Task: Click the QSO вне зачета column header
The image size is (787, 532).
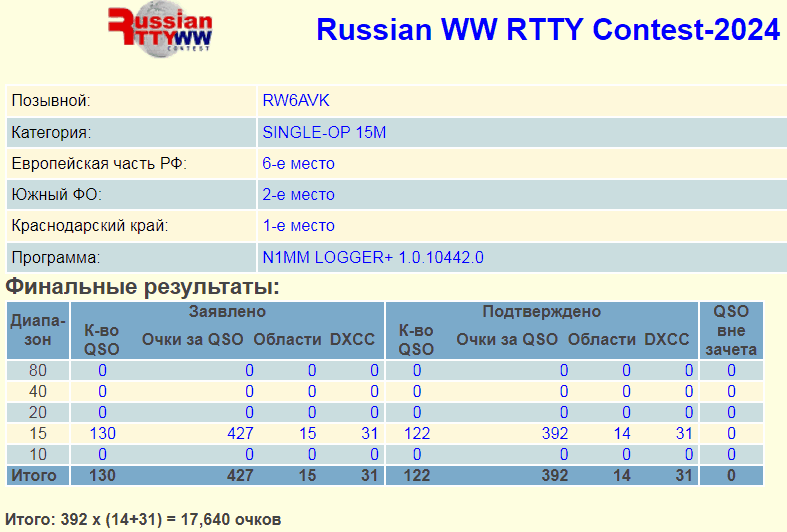Action: coord(731,330)
